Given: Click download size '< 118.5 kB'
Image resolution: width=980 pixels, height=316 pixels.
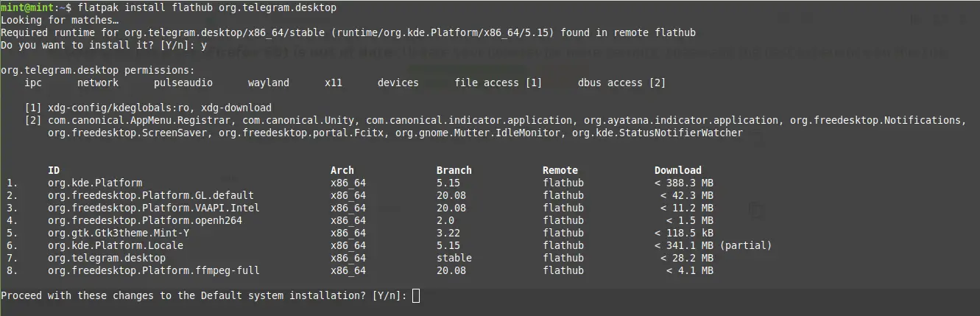Looking at the screenshot, I should pos(684,233).
